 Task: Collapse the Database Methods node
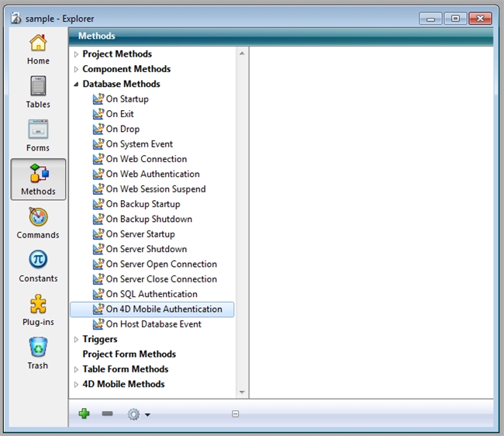pyautogui.click(x=76, y=84)
